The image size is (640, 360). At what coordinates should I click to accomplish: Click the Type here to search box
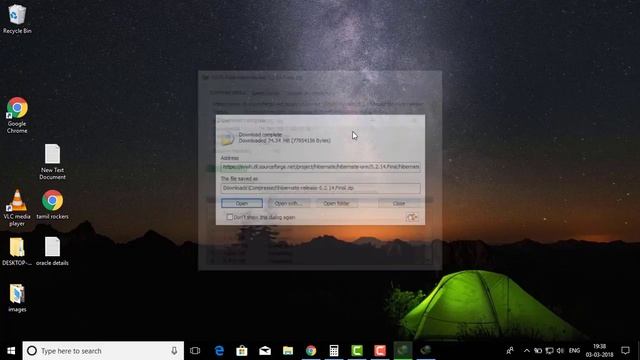[x=103, y=351]
